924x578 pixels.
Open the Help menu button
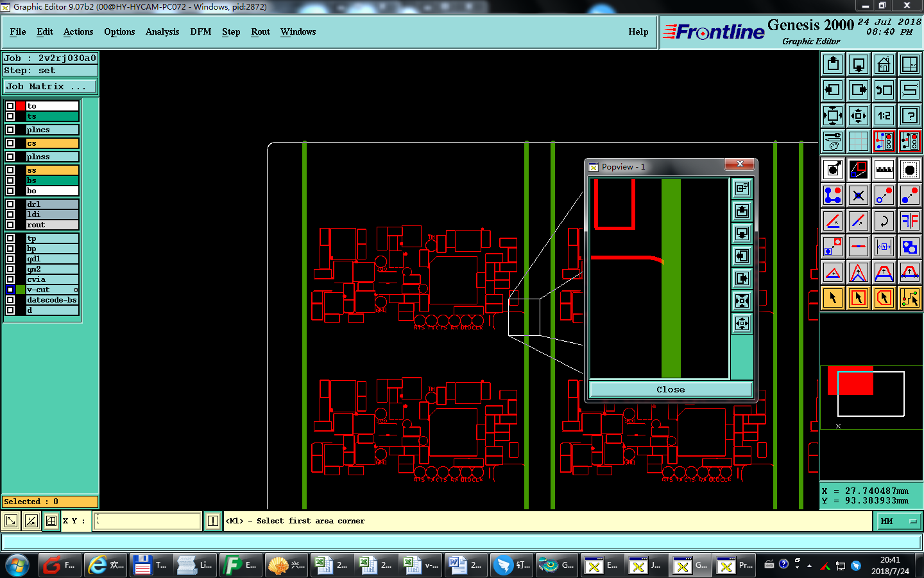tap(638, 31)
